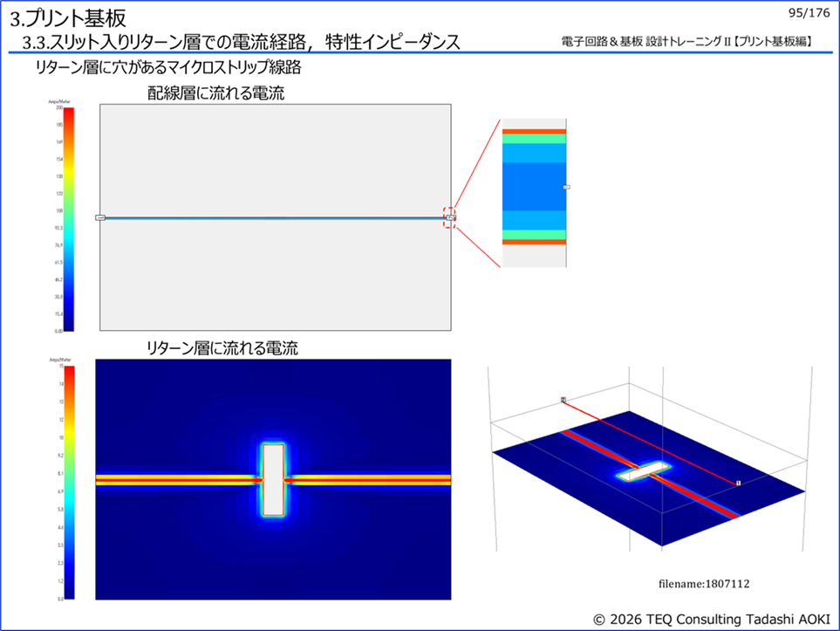Click the filename:1807112 text
840x631 pixels.
(704, 582)
